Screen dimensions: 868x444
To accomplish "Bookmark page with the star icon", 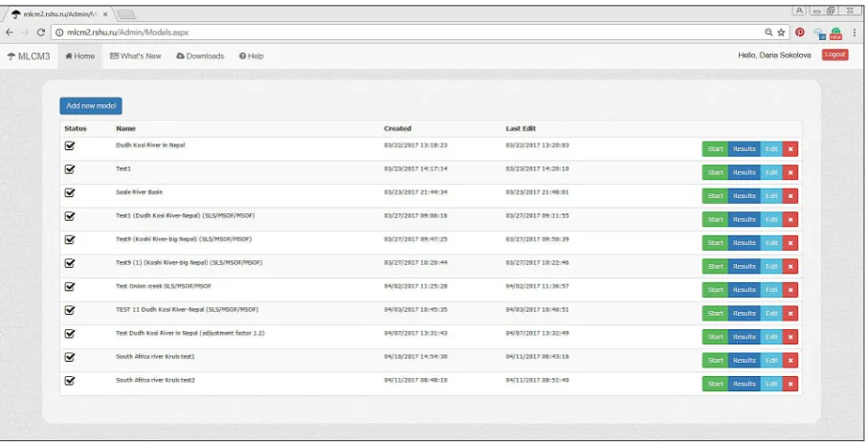I will pyautogui.click(x=781, y=33).
